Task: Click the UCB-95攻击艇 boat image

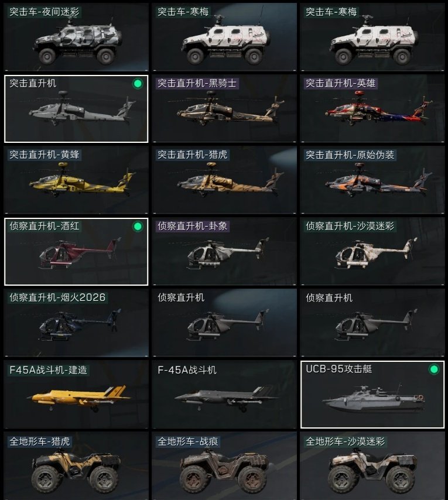Action: [x=374, y=399]
